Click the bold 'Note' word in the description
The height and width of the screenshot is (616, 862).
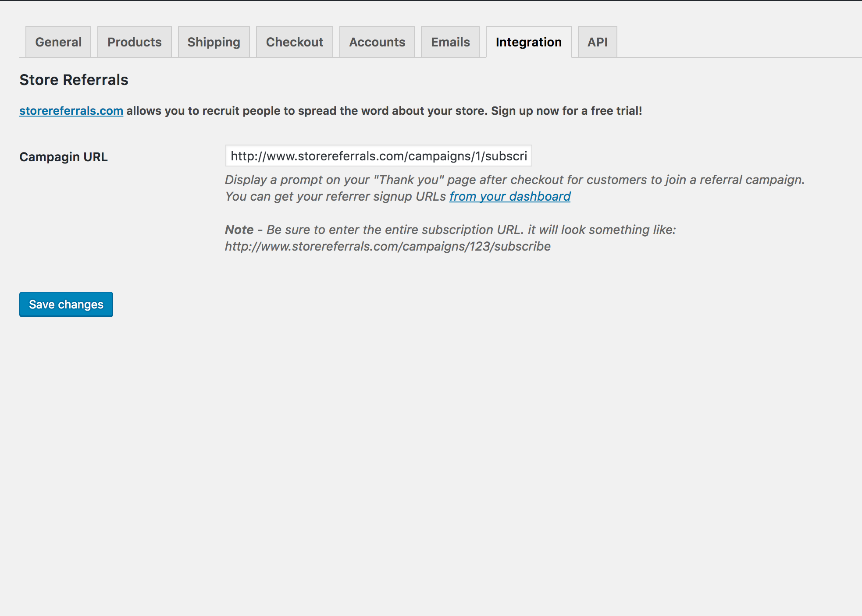point(239,230)
